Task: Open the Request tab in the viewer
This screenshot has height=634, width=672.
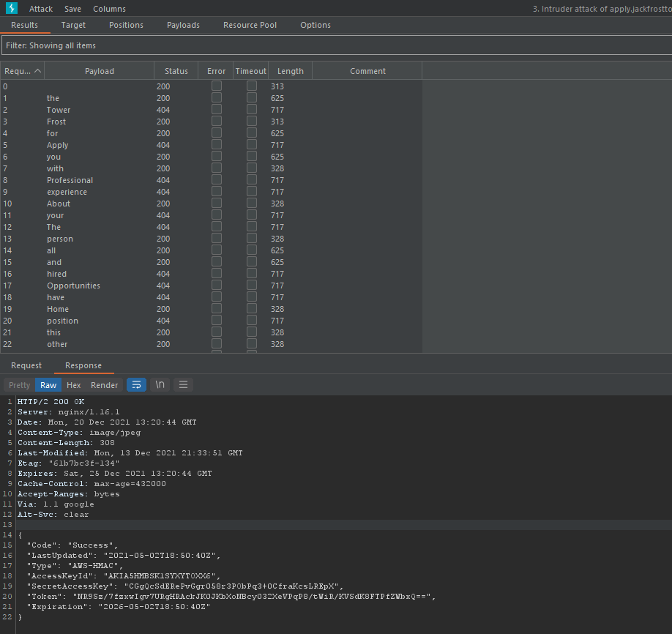Action: coord(26,365)
